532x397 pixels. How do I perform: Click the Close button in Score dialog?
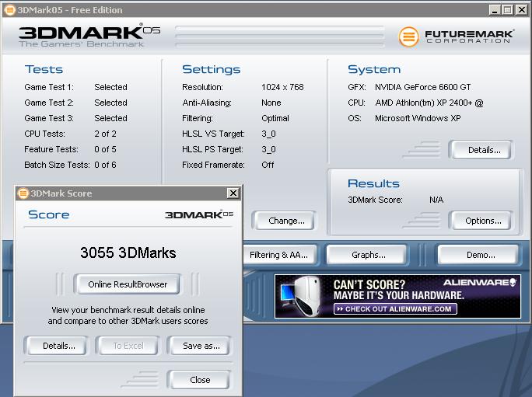200,380
